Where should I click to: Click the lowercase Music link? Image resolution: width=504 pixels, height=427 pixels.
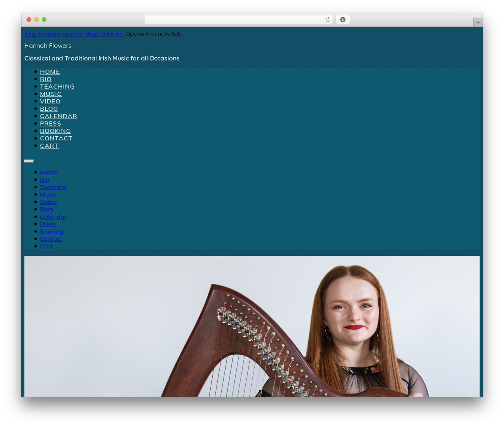click(48, 195)
